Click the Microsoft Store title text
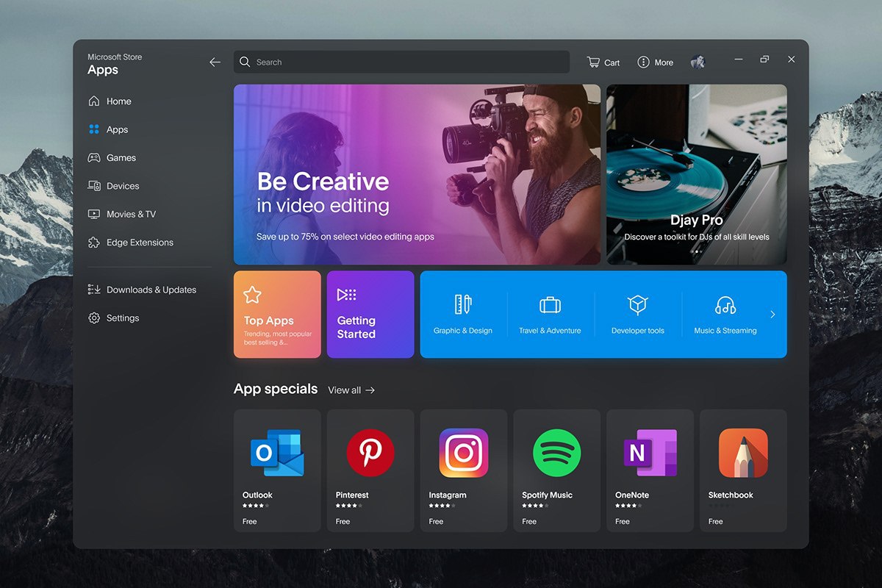The width and height of the screenshot is (882, 588). pyautogui.click(x=115, y=57)
